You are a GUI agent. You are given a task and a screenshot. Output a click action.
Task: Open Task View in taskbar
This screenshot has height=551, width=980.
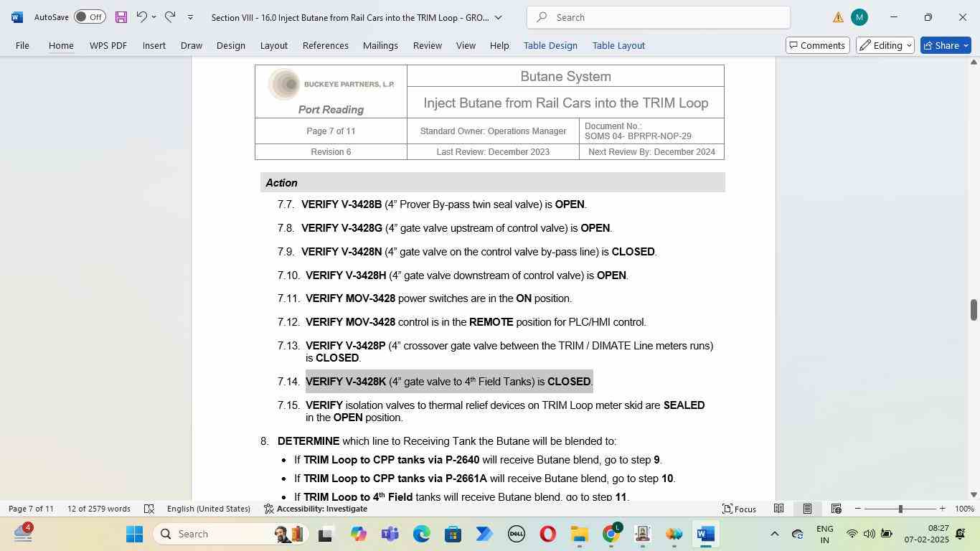tap(326, 534)
